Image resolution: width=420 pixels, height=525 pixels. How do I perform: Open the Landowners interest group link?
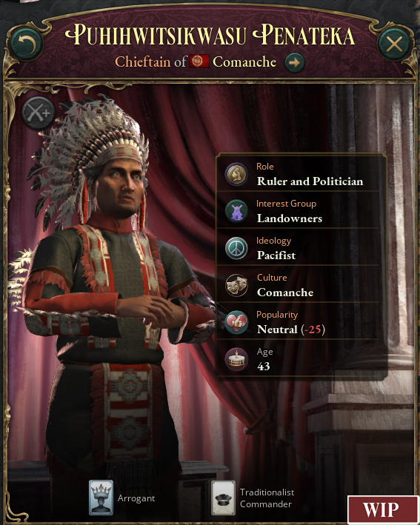(x=290, y=218)
